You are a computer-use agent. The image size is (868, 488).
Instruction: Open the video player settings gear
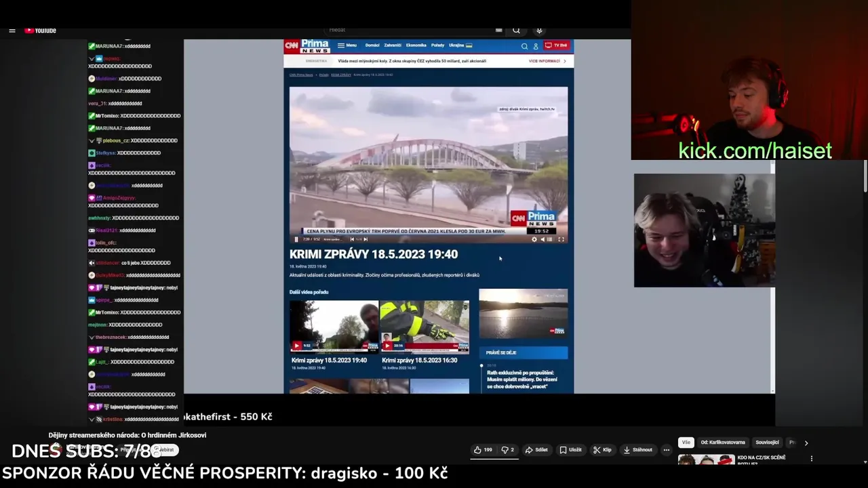click(x=534, y=239)
